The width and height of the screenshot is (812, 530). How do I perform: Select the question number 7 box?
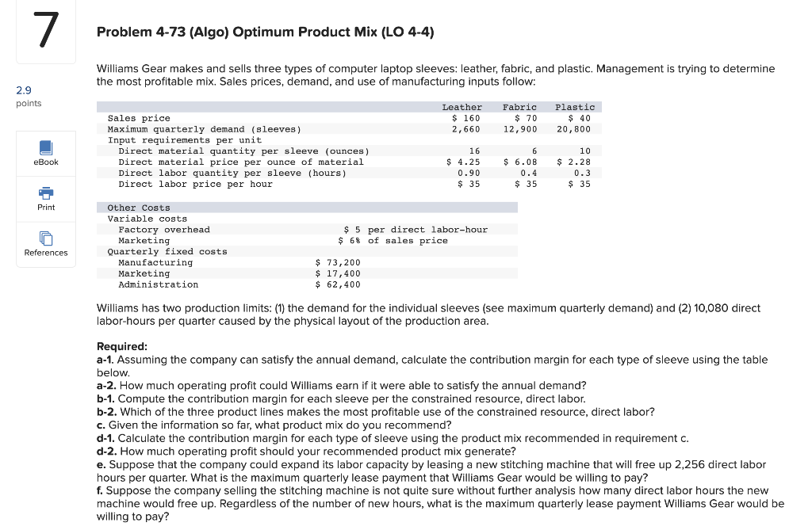45,30
